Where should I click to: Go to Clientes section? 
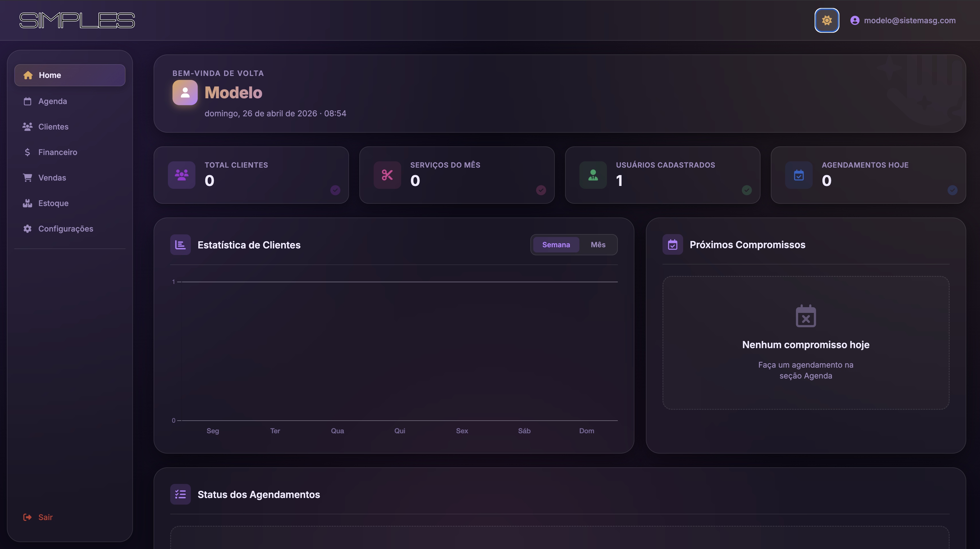tap(70, 127)
